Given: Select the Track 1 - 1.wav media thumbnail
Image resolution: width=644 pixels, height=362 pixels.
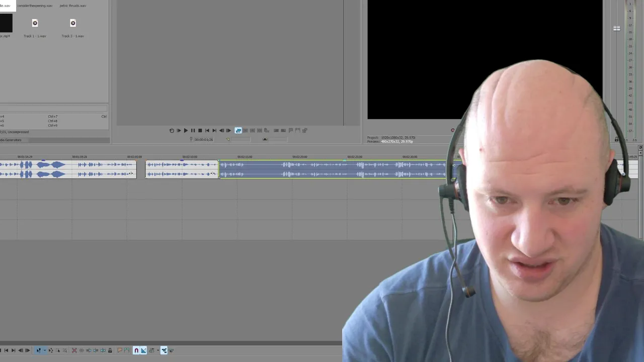Looking at the screenshot, I should pyautogui.click(x=35, y=23).
